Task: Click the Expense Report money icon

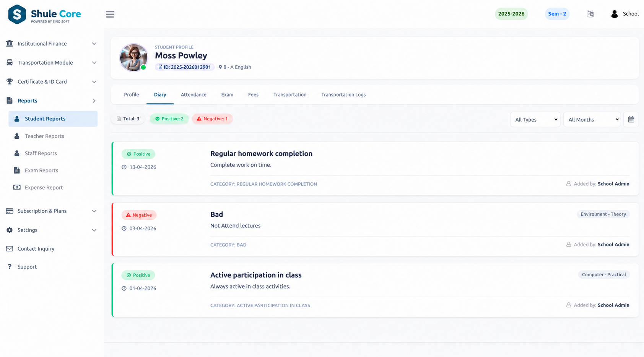Action: point(17,187)
